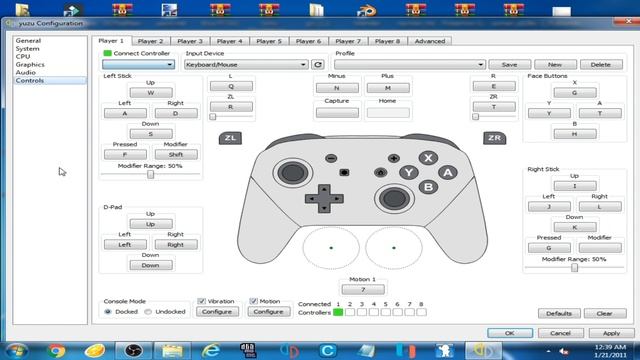Click the empty Capture mapping button

click(x=337, y=113)
